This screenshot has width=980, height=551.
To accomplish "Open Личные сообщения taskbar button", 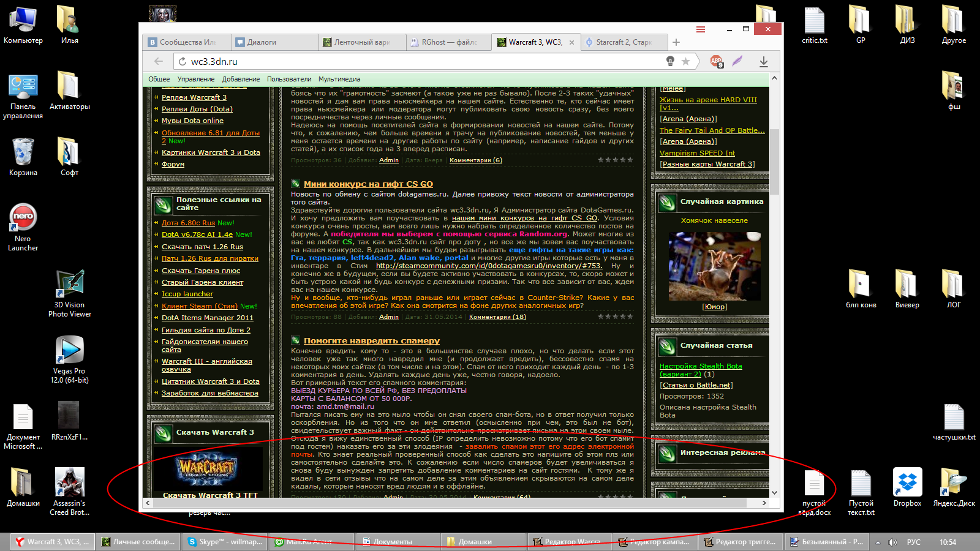I will (138, 542).
